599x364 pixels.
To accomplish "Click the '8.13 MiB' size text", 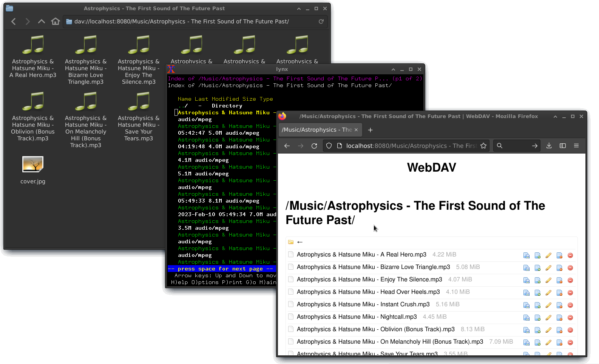I will point(472,329).
